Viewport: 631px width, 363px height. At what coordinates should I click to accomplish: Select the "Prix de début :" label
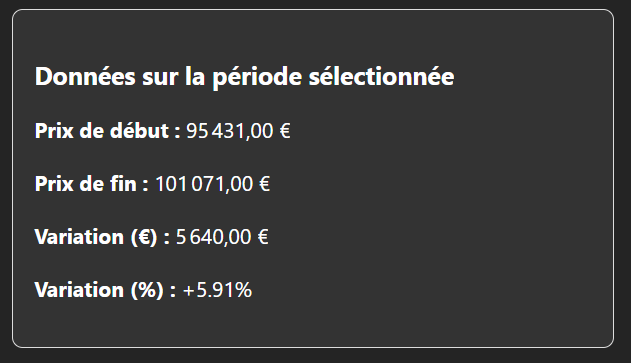coord(107,131)
